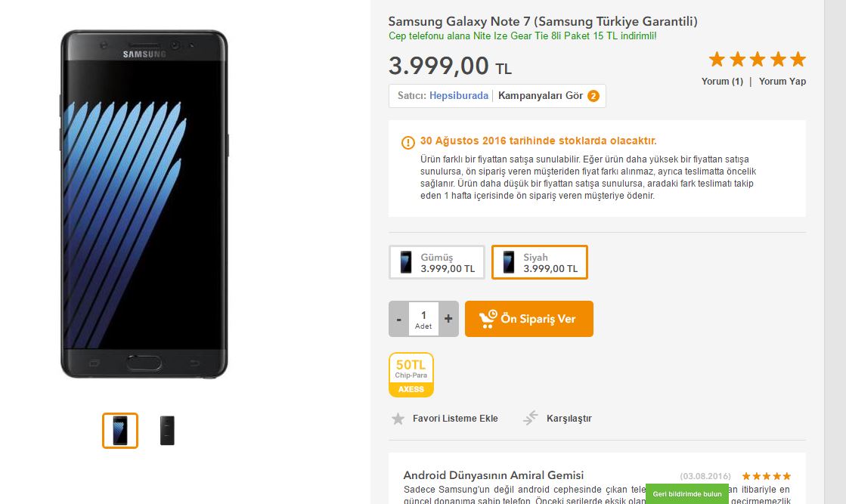
Task: Select the Siyah color option
Action: 540,262
